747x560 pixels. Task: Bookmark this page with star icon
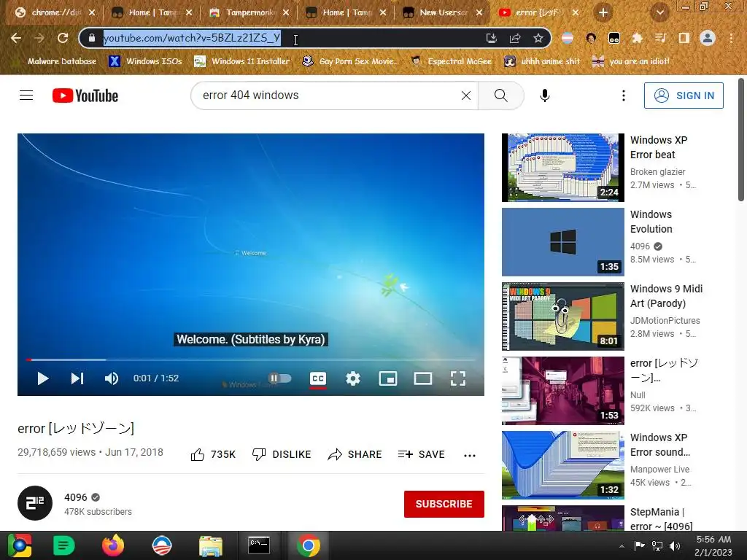click(x=538, y=38)
